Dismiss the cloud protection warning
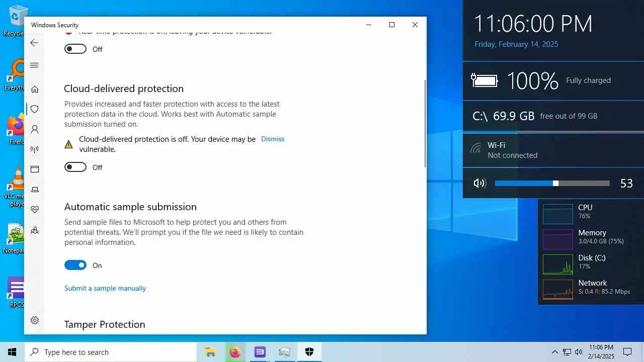Viewport: 644px width, 362px height. click(x=273, y=139)
